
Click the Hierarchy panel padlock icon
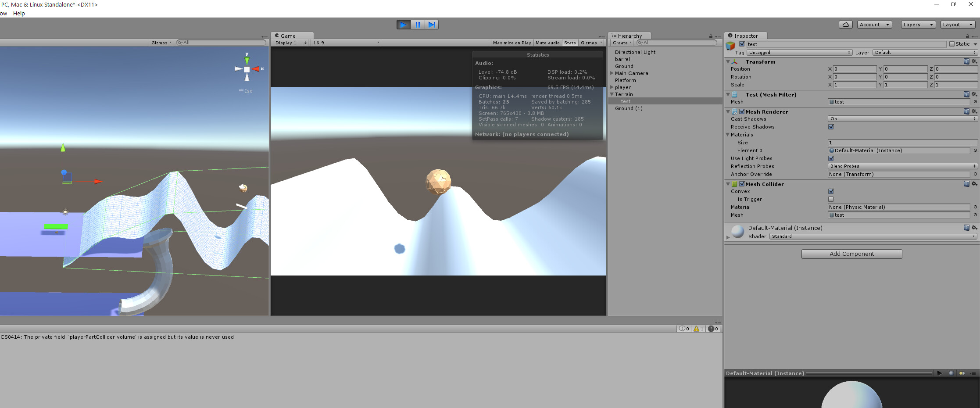pyautogui.click(x=711, y=36)
